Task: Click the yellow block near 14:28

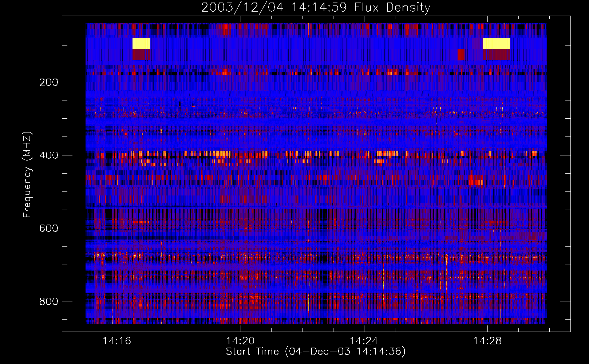Action: click(496, 43)
